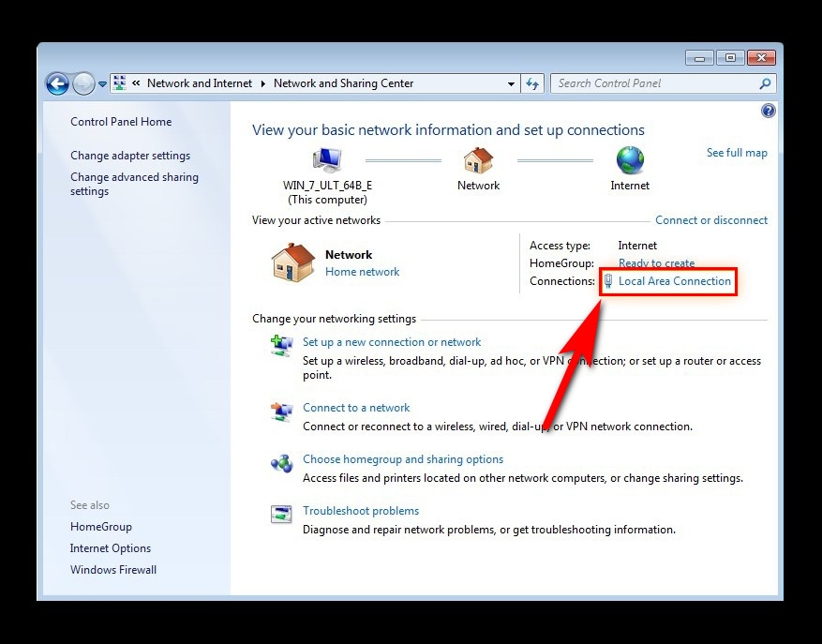Click Home network link
The height and width of the screenshot is (644, 822).
[x=362, y=272]
